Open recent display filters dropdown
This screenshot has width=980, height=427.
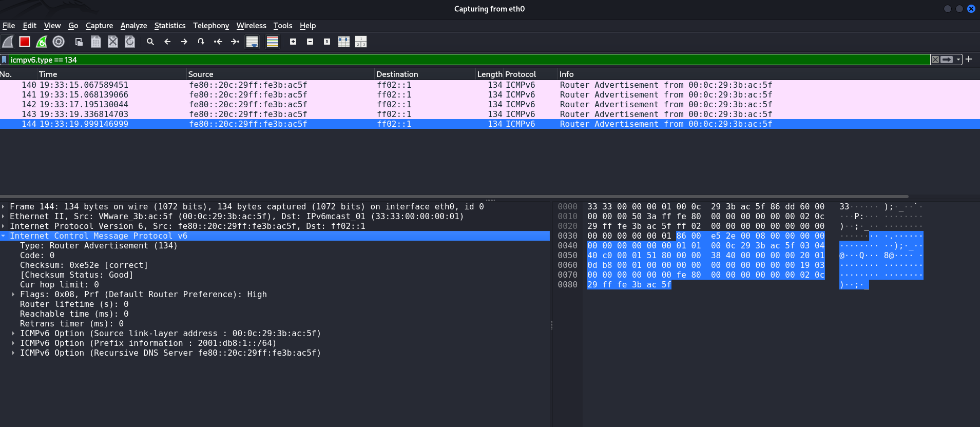tap(958, 60)
